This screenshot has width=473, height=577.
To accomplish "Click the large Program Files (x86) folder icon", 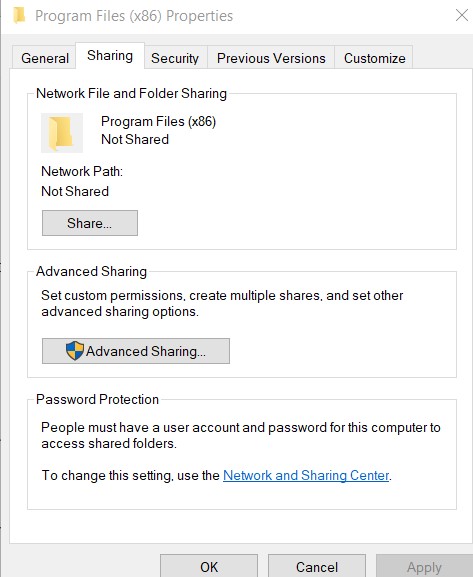I will 61,133.
